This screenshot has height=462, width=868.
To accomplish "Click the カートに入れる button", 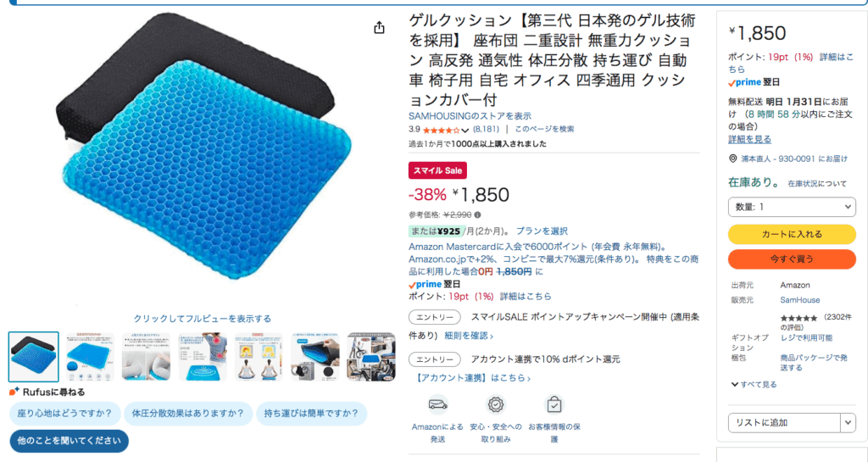I will pyautogui.click(x=792, y=234).
